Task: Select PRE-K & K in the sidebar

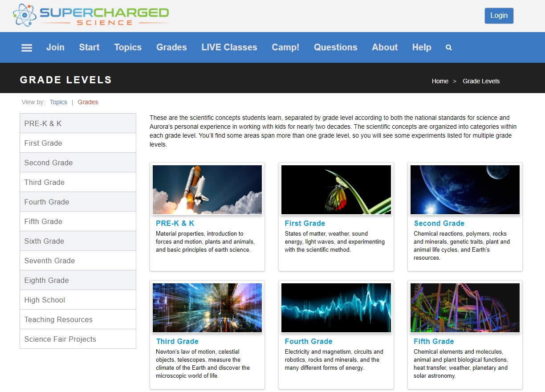Action: pyautogui.click(x=78, y=123)
